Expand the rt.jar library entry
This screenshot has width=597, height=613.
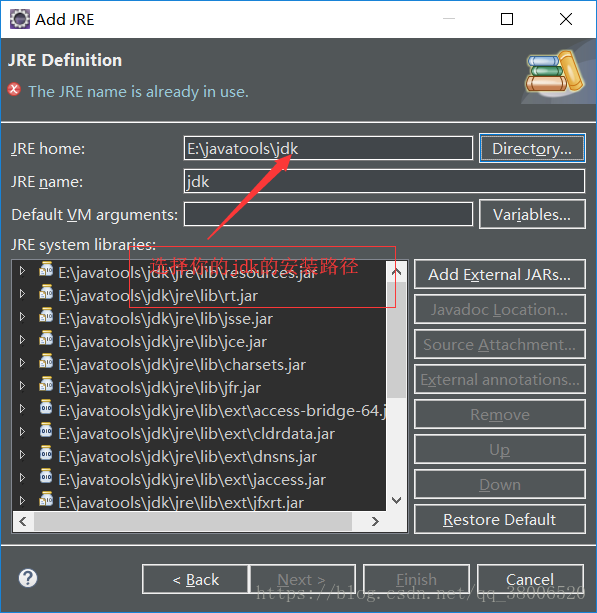pyautogui.click(x=22, y=294)
